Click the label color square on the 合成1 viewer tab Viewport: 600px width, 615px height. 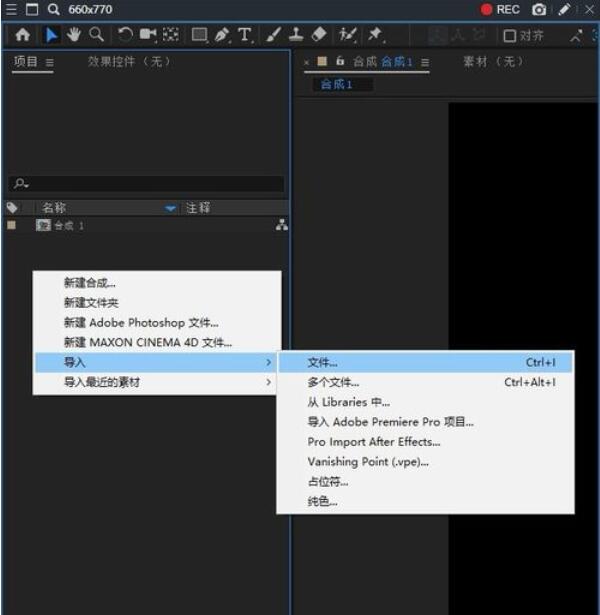pos(322,61)
